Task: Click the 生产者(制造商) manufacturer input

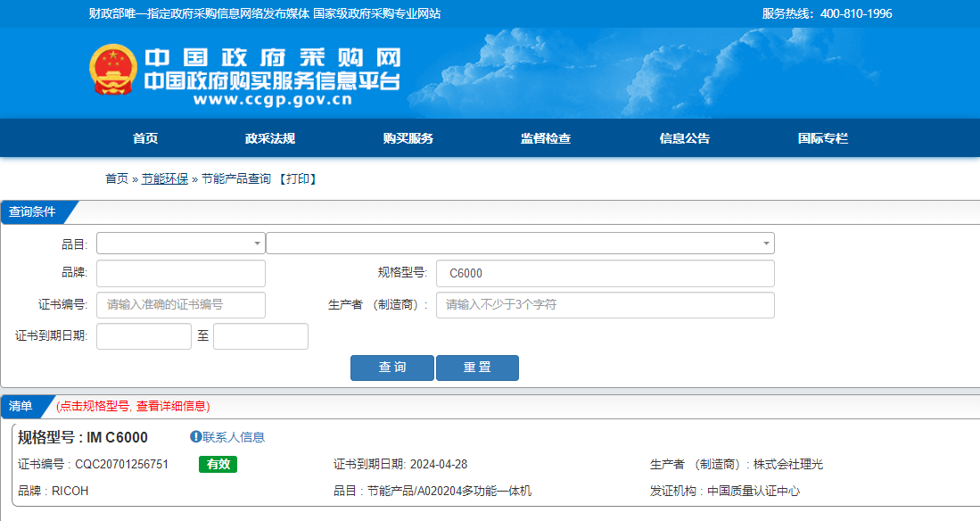Action: pos(605,304)
